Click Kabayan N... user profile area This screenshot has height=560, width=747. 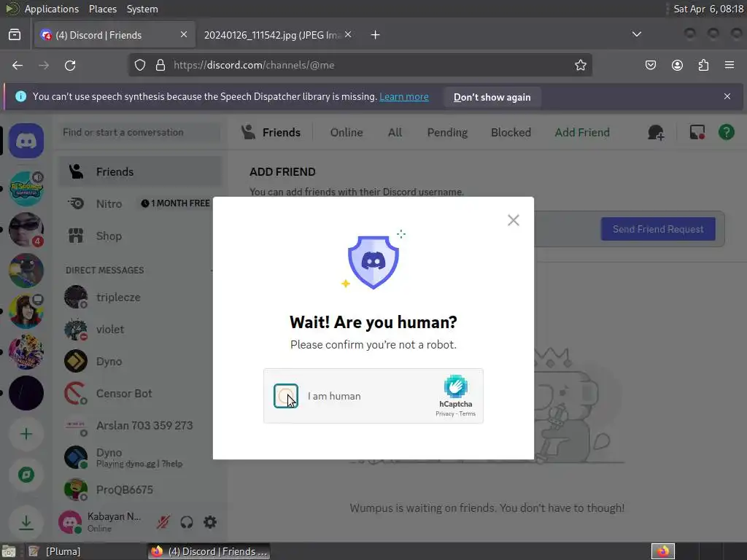[101, 522]
